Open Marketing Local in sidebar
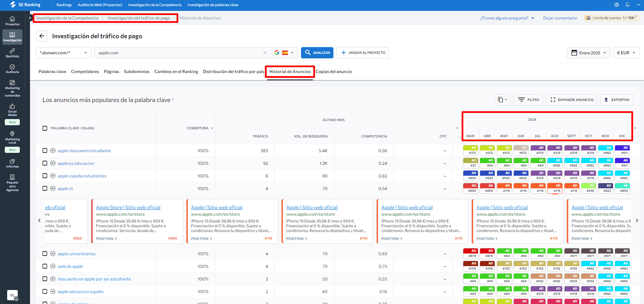Viewport: 644px width, 304px height. pyautogui.click(x=12, y=137)
